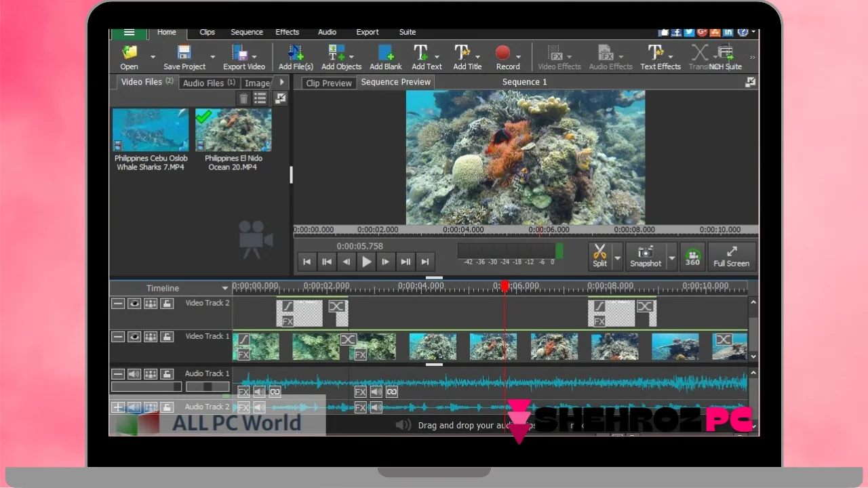
Task: Open the help question mark icon
Action: (x=742, y=32)
